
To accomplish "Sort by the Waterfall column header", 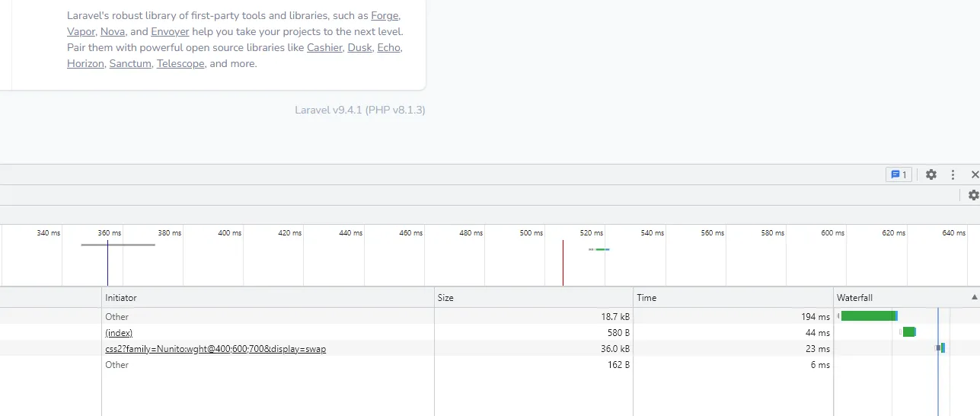I will 906,297.
